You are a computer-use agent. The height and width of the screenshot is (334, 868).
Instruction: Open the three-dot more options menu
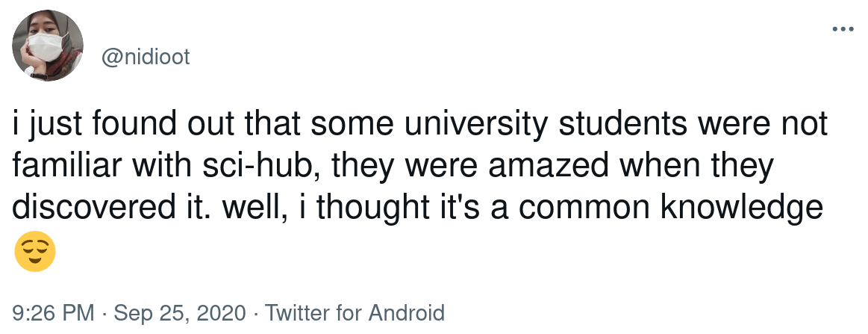coord(843,29)
